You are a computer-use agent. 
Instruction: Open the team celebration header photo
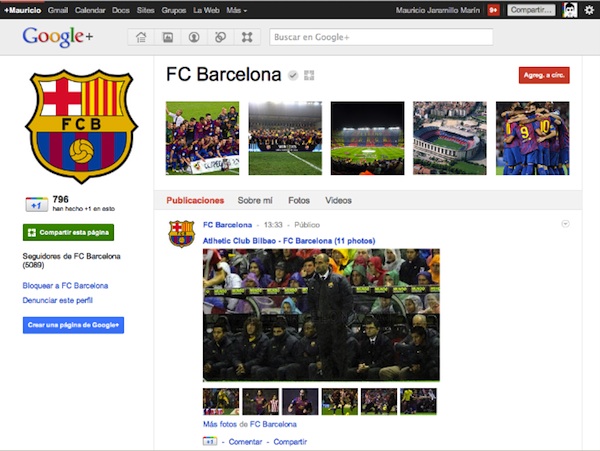[x=202, y=138]
